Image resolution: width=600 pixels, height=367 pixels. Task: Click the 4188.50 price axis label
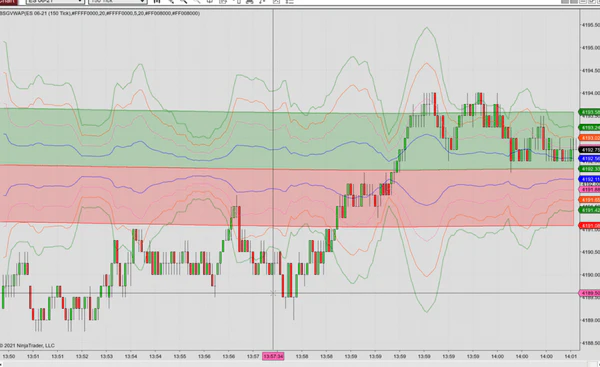pos(591,343)
